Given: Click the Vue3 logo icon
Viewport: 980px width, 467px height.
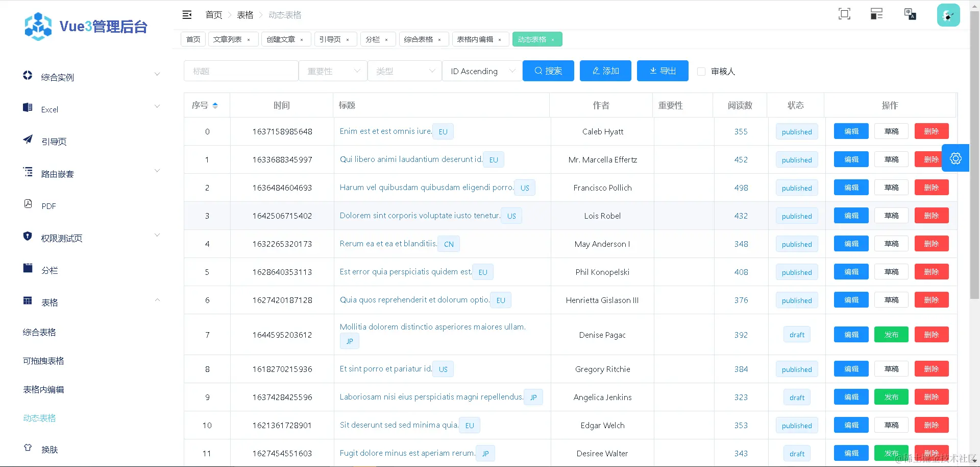Looking at the screenshot, I should 38,27.
